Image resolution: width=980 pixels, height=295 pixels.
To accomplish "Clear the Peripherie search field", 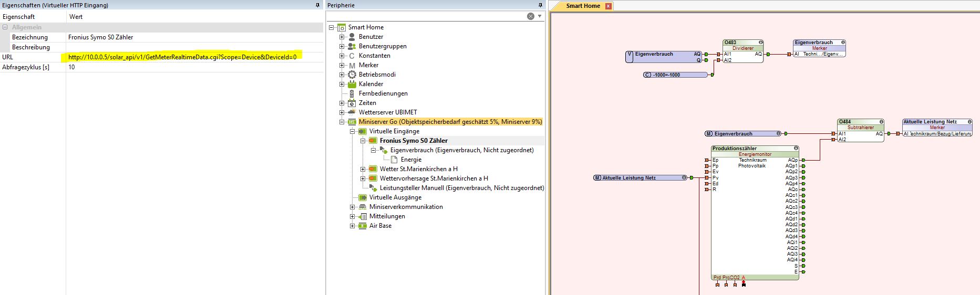I will coord(531,16).
